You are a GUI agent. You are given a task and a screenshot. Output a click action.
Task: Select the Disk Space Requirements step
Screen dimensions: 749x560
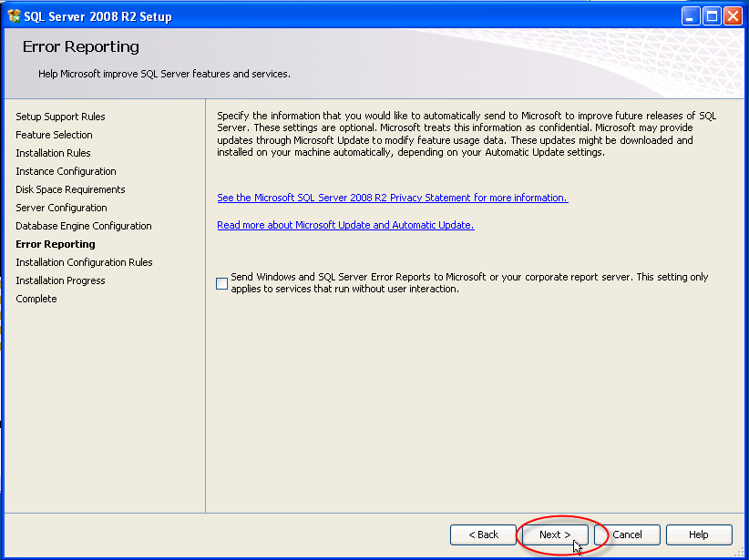point(70,189)
